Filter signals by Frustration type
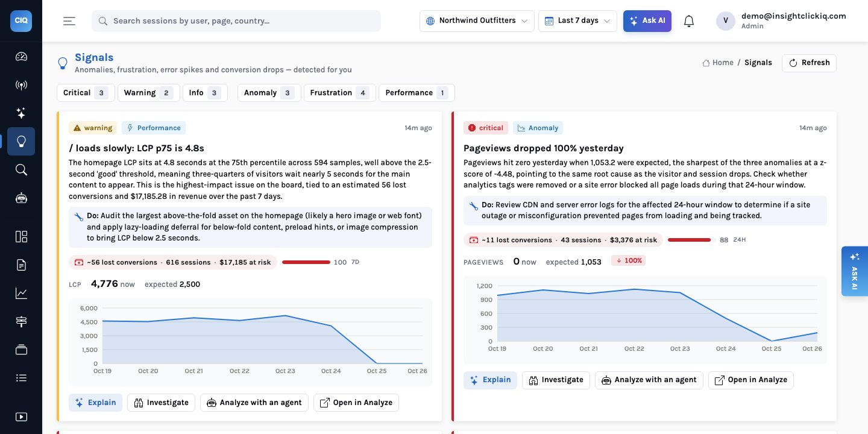This screenshot has width=868, height=434. pyautogui.click(x=339, y=93)
